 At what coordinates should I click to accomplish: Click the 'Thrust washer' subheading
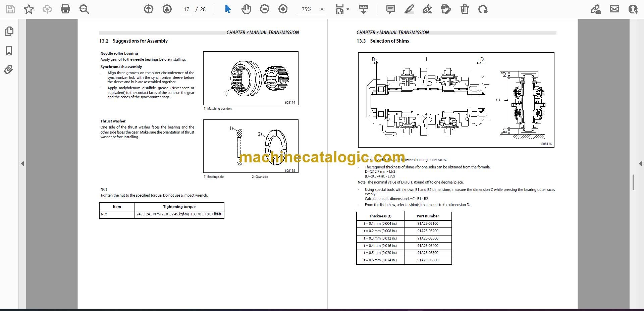coord(113,121)
